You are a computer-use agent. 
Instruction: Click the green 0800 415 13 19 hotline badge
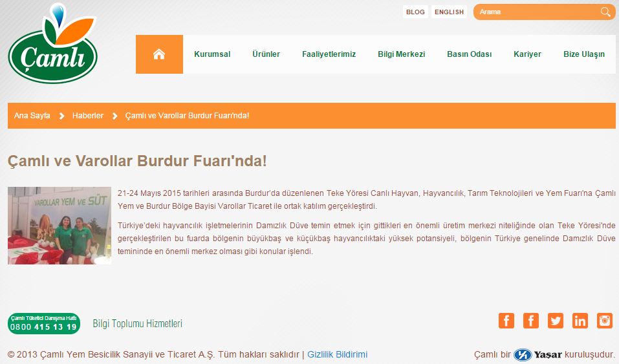pyautogui.click(x=44, y=323)
